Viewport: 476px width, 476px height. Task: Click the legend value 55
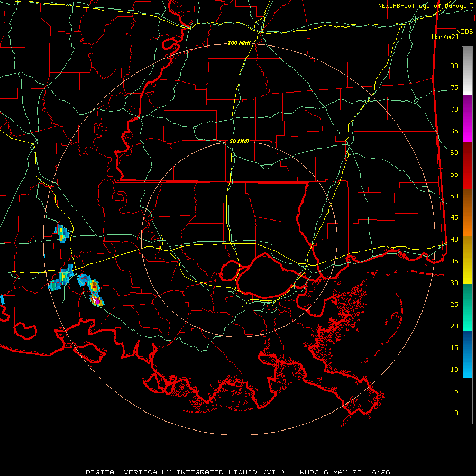click(x=454, y=175)
